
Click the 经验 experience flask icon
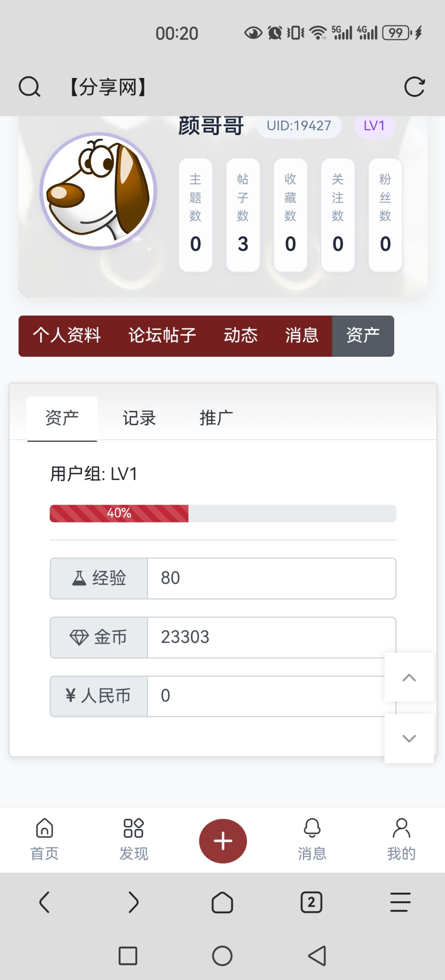80,578
